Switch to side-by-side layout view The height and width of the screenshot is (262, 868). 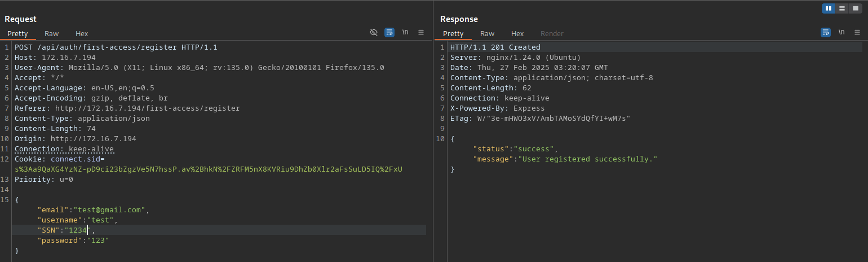(x=829, y=8)
